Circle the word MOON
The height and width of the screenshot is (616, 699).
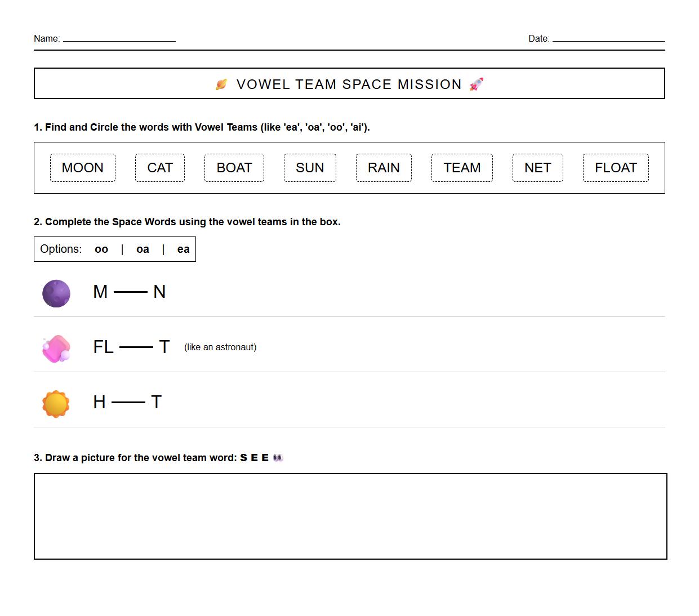coord(82,167)
